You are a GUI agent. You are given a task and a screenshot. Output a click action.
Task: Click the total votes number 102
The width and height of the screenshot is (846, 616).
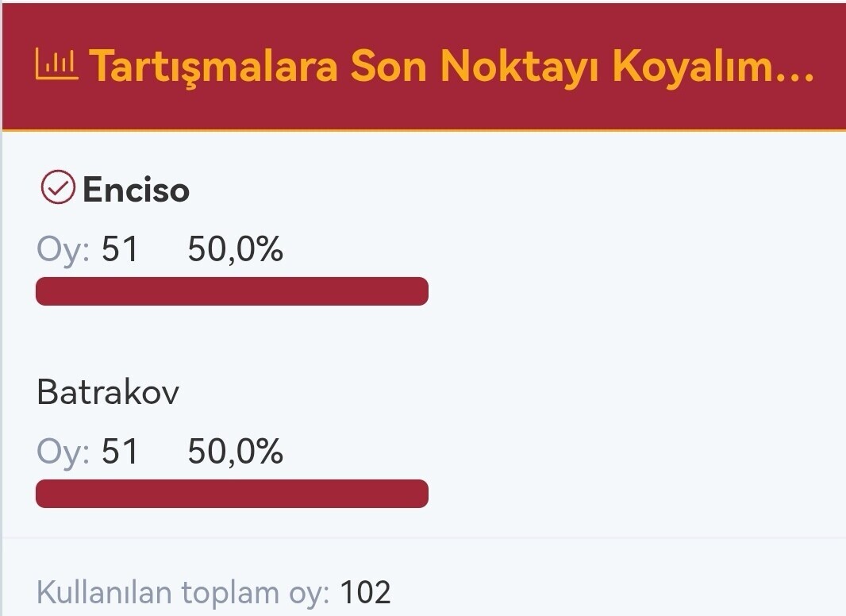point(365,593)
